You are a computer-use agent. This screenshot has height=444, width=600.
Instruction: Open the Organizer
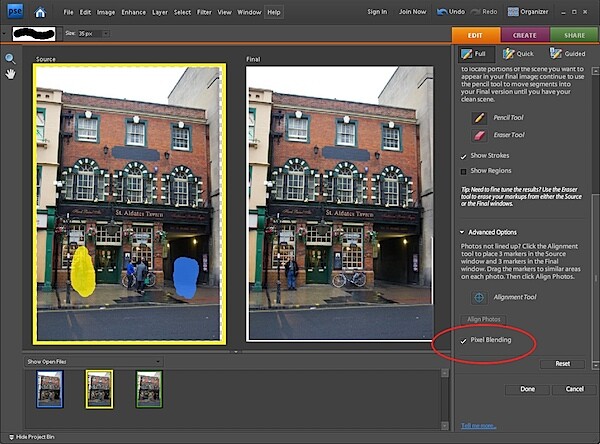pos(528,12)
